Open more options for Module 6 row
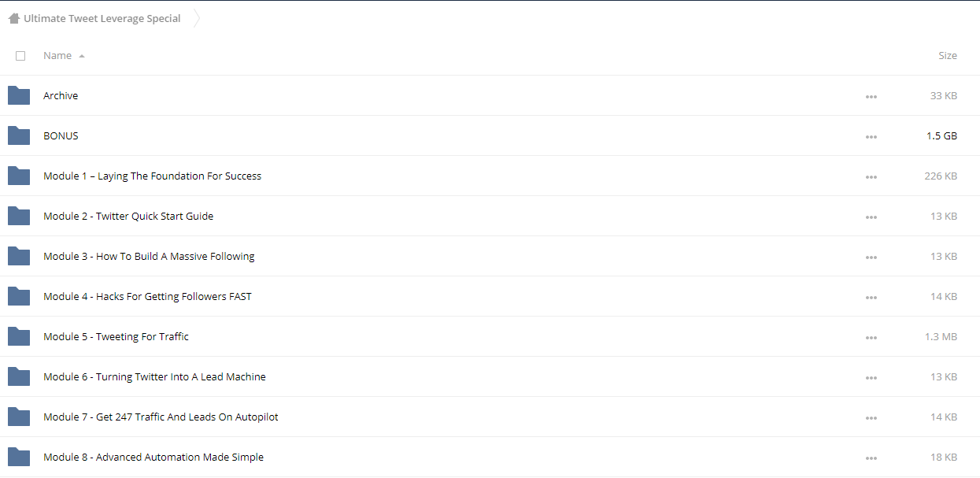 [871, 377]
